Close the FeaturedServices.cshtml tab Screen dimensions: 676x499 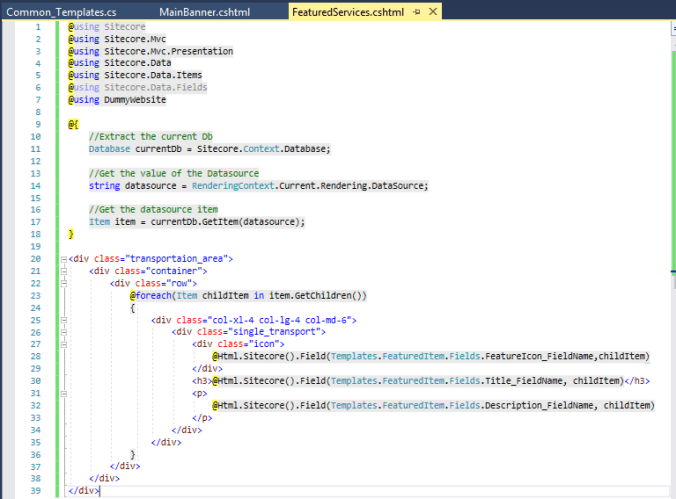(432, 11)
